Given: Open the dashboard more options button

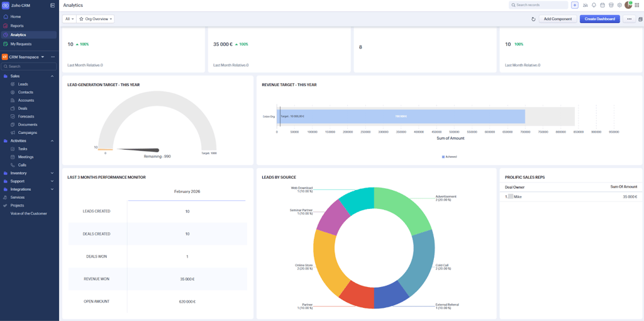Looking at the screenshot, I should pyautogui.click(x=629, y=19).
